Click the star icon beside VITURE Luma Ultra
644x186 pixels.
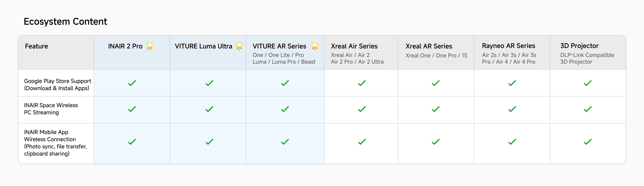pos(239,46)
